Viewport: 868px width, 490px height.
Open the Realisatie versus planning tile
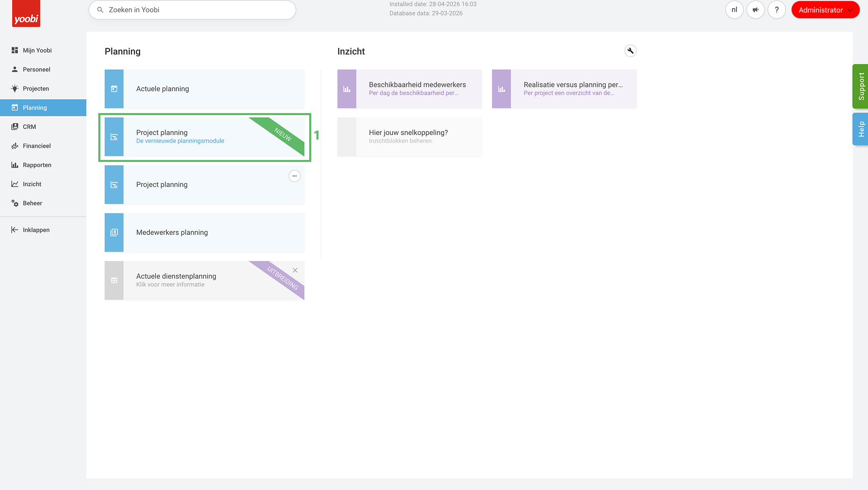click(x=564, y=89)
